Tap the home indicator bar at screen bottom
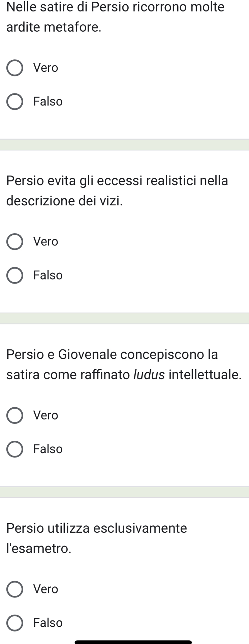Screen dimensions: 249x644 [x=133, y=642]
